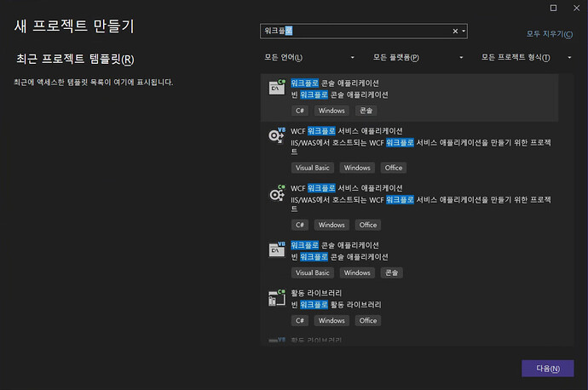Image resolution: width=588 pixels, height=390 pixels.
Task: Click the Visual Basic tag under the VB console template
Action: (x=312, y=272)
